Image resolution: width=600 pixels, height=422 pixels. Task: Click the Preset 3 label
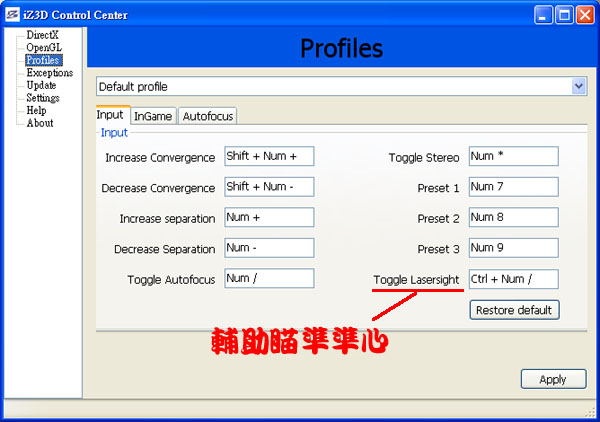coord(438,249)
